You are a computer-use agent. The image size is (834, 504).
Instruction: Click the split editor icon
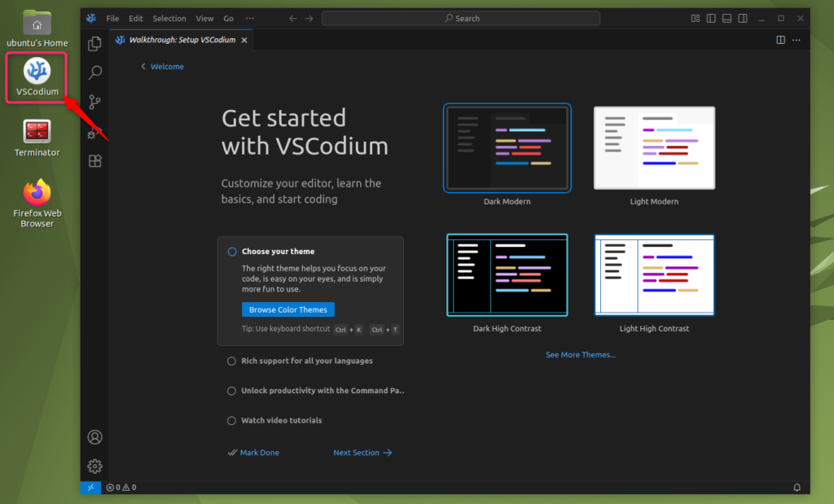coord(780,40)
